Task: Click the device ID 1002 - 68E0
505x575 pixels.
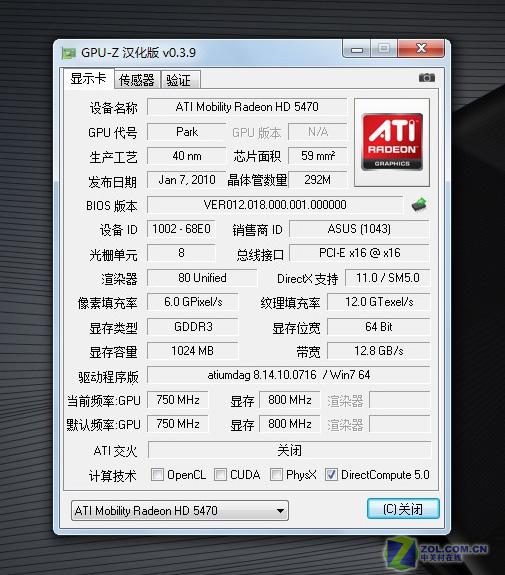Action: (x=181, y=229)
